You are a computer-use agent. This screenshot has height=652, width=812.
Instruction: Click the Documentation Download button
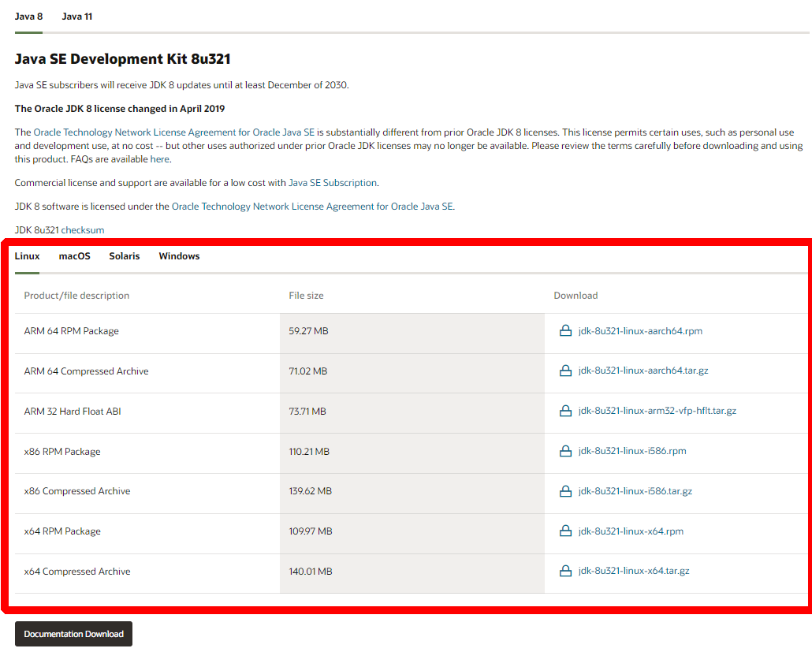point(73,634)
